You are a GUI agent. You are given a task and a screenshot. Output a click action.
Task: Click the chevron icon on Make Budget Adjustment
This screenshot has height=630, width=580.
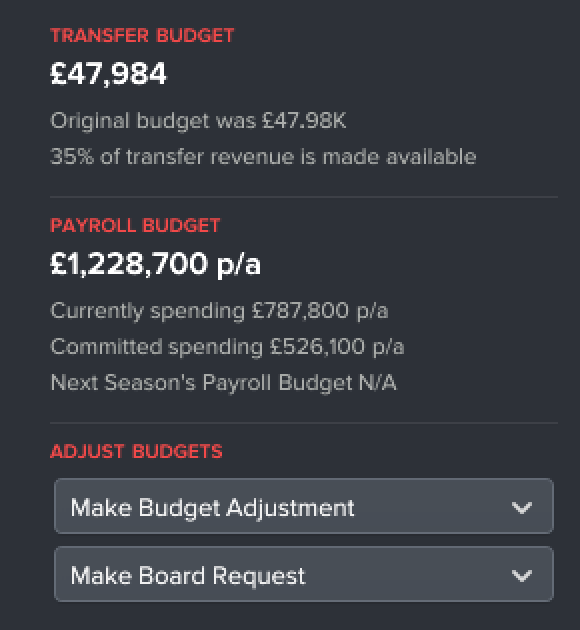click(x=522, y=507)
